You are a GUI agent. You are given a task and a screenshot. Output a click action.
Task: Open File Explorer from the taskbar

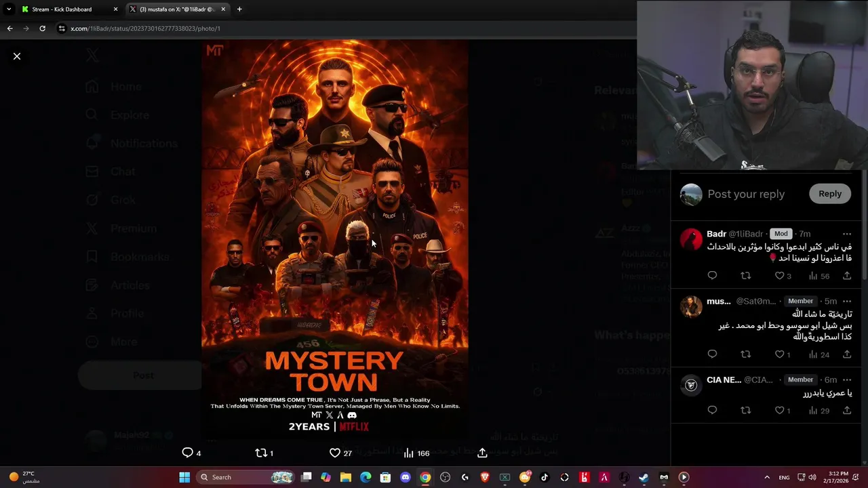coord(346,477)
